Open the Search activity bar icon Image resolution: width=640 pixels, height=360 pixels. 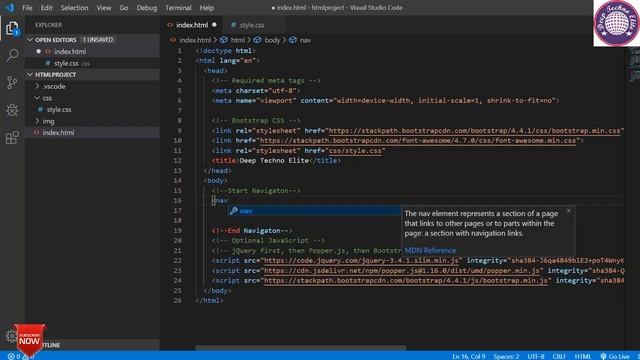12,55
